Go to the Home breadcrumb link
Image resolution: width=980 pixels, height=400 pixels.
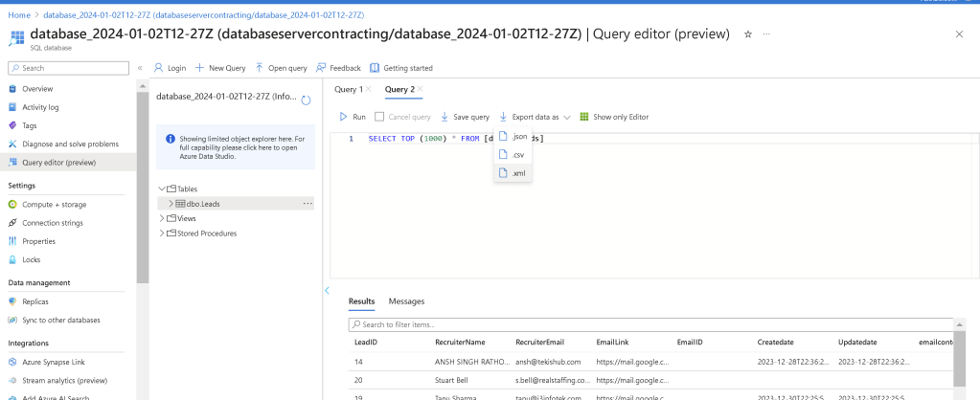pyautogui.click(x=19, y=14)
